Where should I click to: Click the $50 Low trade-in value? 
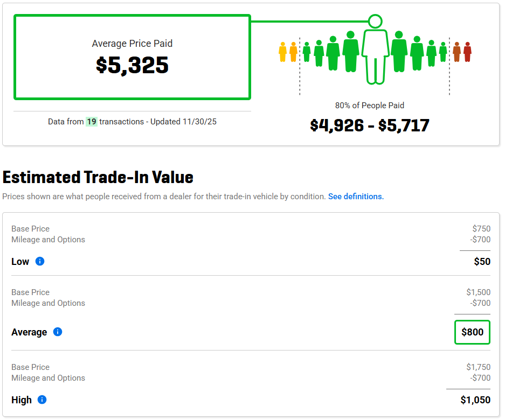[482, 262]
